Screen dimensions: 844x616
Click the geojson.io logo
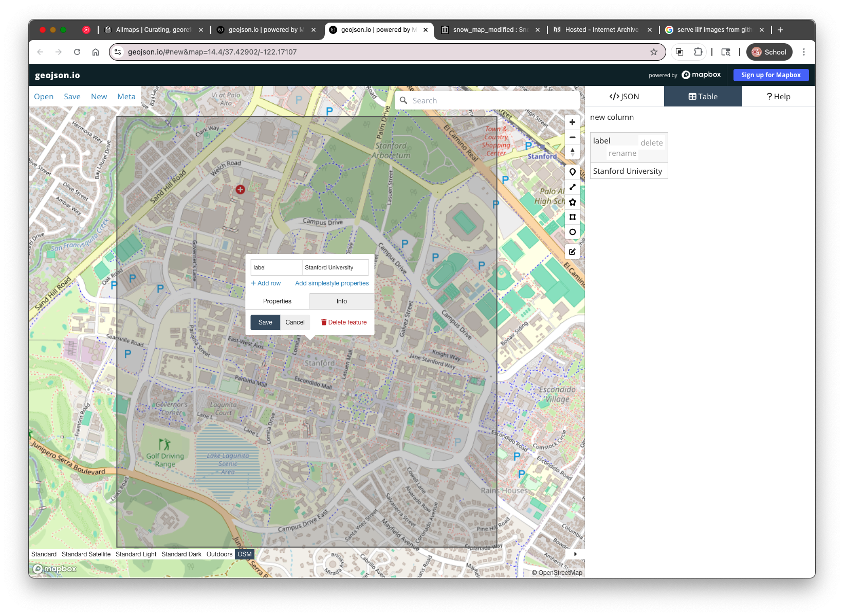58,75
